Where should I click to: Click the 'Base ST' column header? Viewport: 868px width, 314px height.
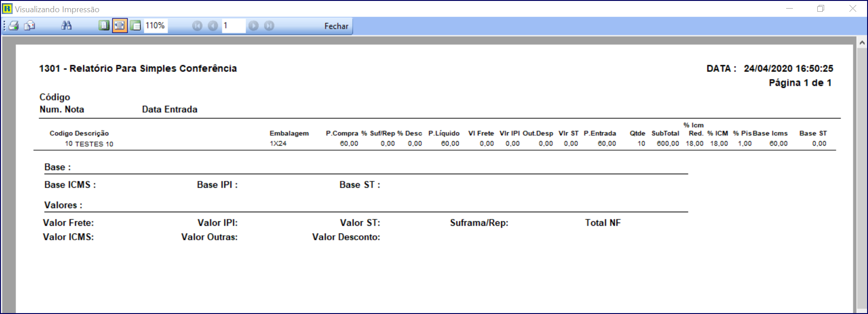click(813, 133)
